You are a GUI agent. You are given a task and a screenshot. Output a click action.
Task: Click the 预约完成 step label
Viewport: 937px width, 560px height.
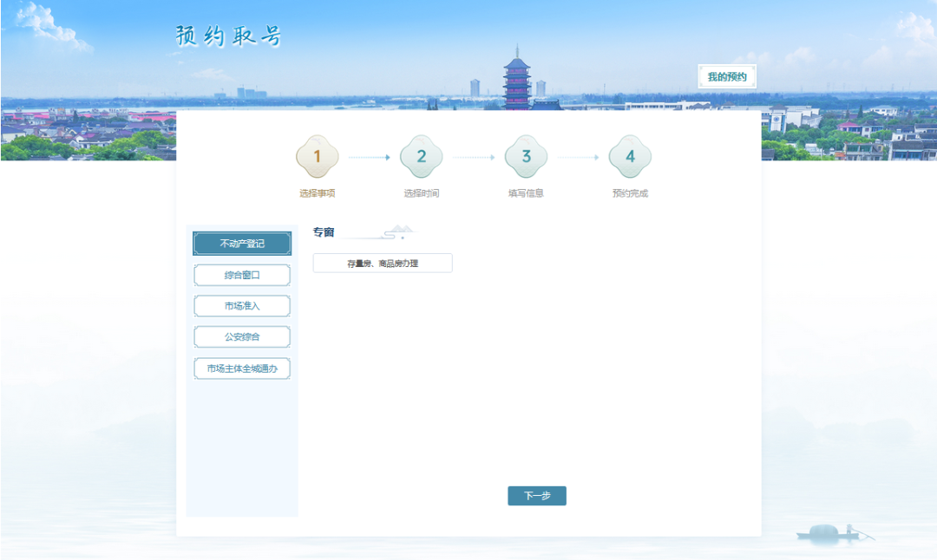tap(630, 193)
